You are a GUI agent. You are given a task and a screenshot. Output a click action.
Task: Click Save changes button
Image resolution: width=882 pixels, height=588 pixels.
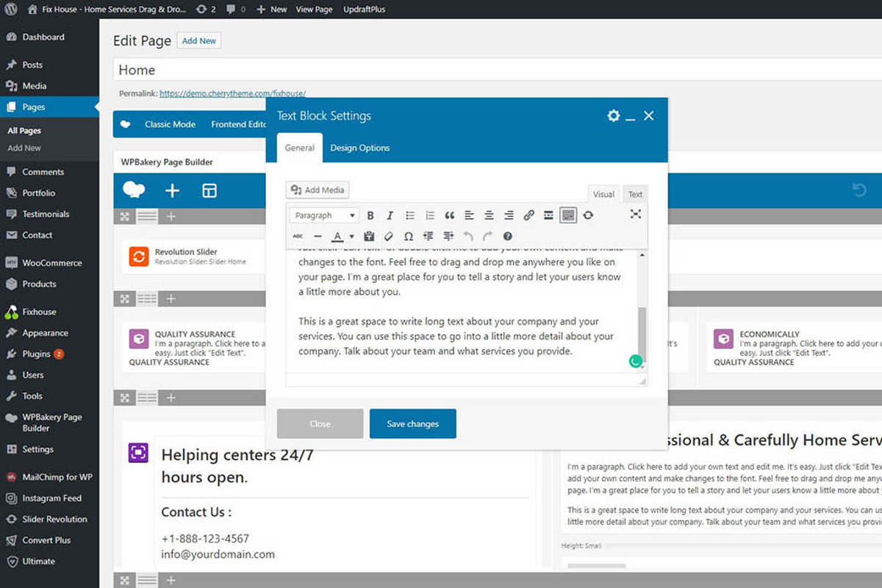[x=413, y=424]
